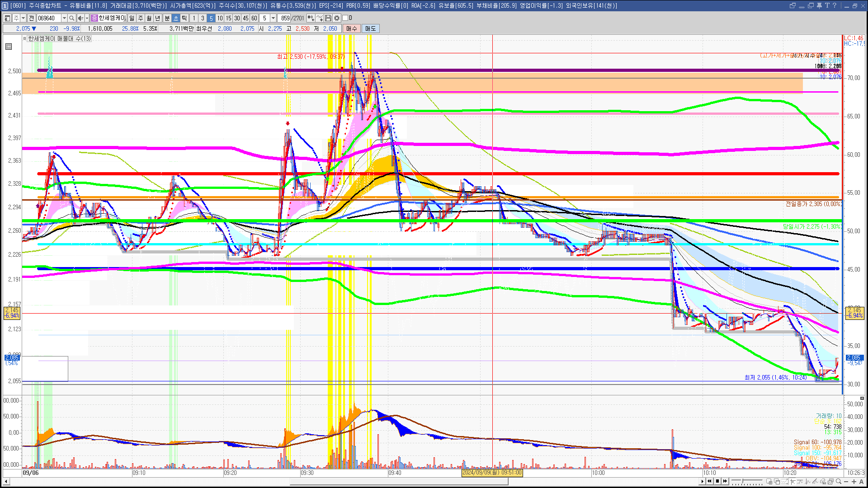Select the 틱 (tick) period toggle

coord(184,18)
